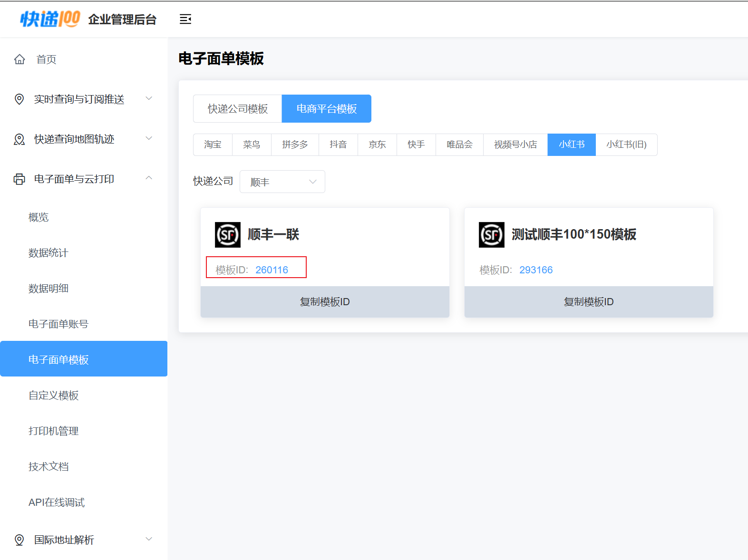This screenshot has width=748, height=560.
Task: Click the home icon beside 首页
Action: pos(19,59)
